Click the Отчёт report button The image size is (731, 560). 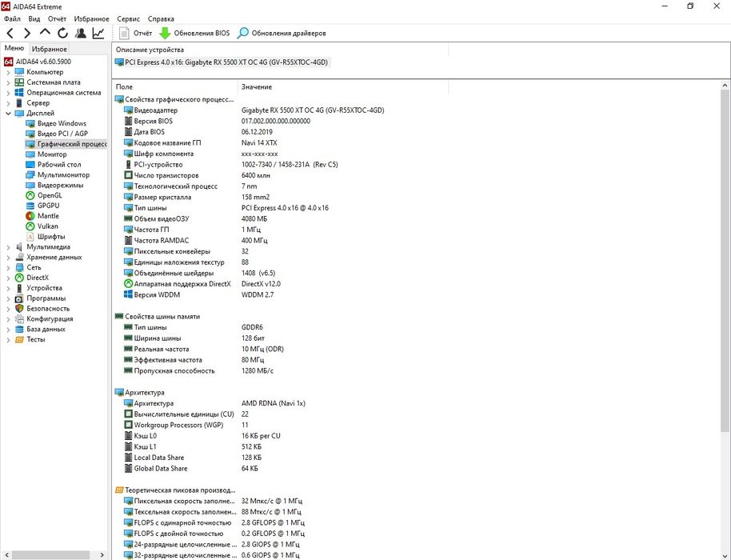point(136,33)
